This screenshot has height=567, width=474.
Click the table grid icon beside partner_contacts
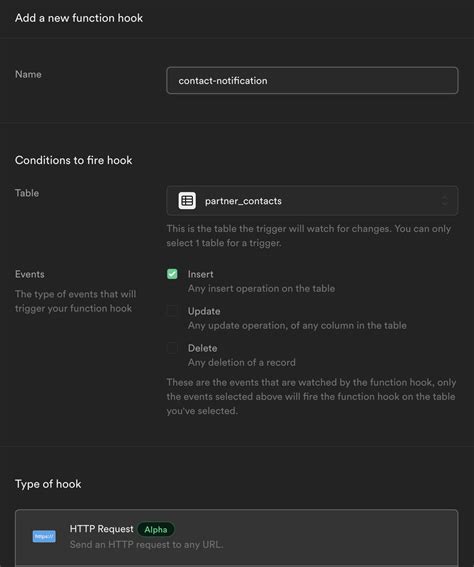pyautogui.click(x=187, y=201)
